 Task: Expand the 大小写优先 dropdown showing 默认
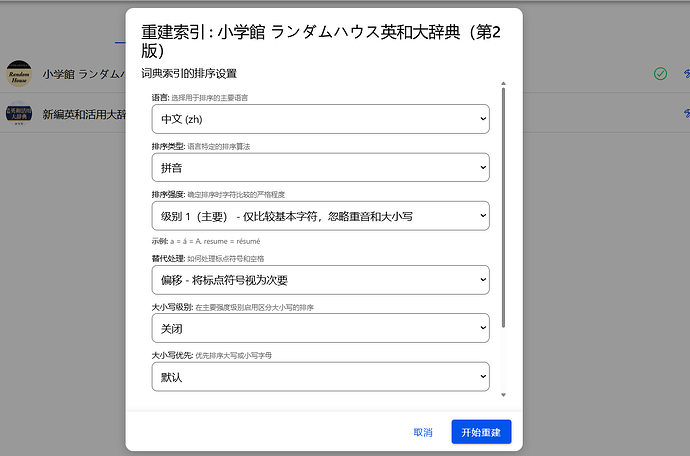[320, 377]
